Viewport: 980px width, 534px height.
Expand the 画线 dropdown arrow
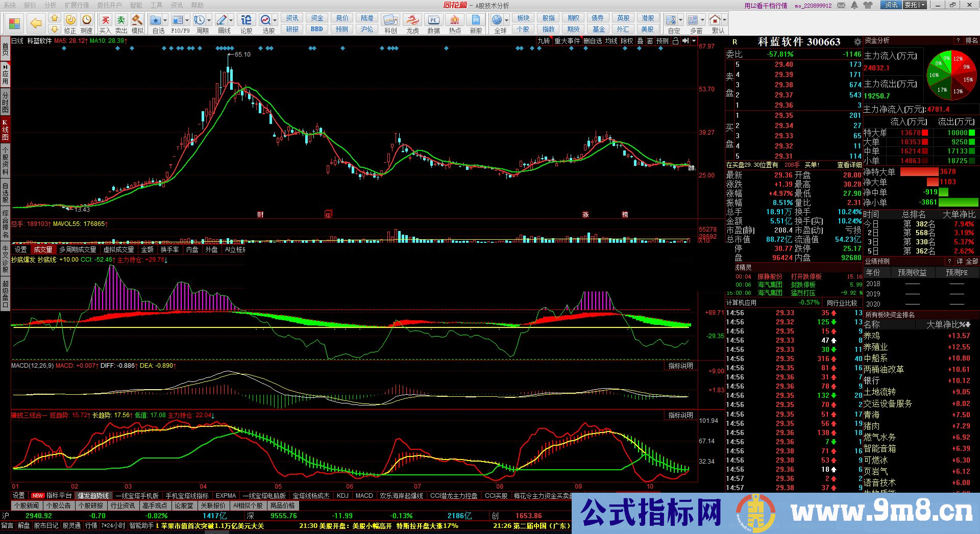(x=231, y=20)
